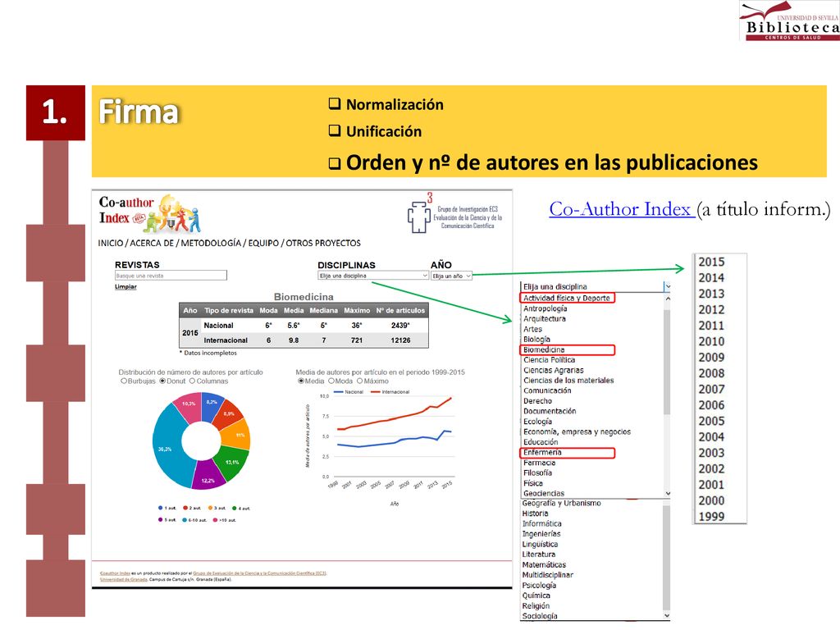Focus the Busque una revista search field

pos(171,276)
